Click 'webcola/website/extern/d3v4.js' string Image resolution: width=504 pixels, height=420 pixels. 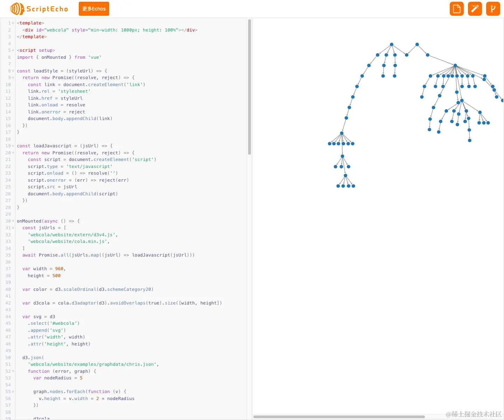point(71,235)
